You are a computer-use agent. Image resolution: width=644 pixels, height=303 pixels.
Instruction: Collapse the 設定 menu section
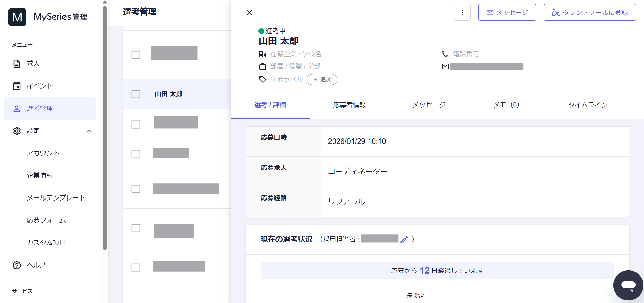point(89,131)
